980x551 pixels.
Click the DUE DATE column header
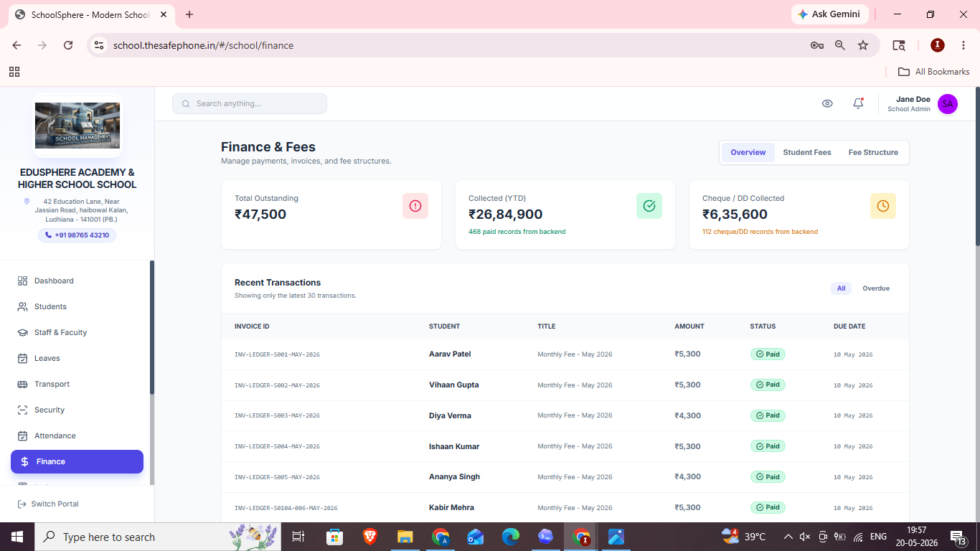coord(849,326)
